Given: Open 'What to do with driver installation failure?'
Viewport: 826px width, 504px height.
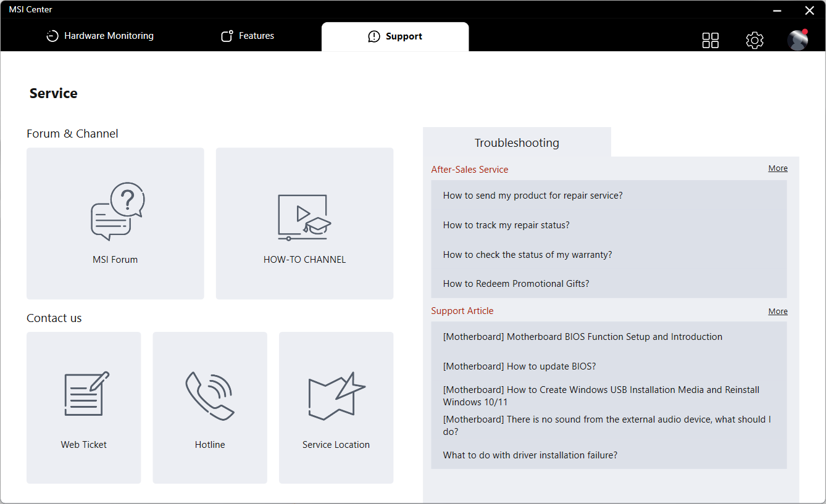Looking at the screenshot, I should (x=530, y=455).
